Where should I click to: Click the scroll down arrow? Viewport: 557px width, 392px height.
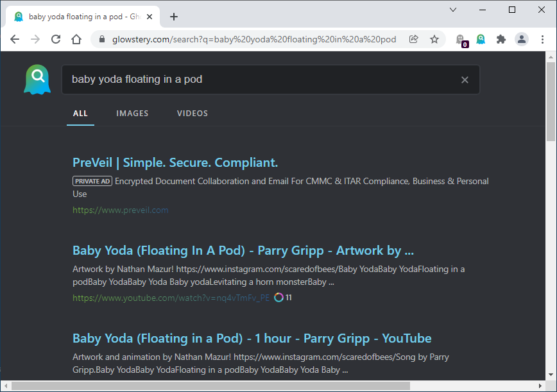(x=551, y=375)
